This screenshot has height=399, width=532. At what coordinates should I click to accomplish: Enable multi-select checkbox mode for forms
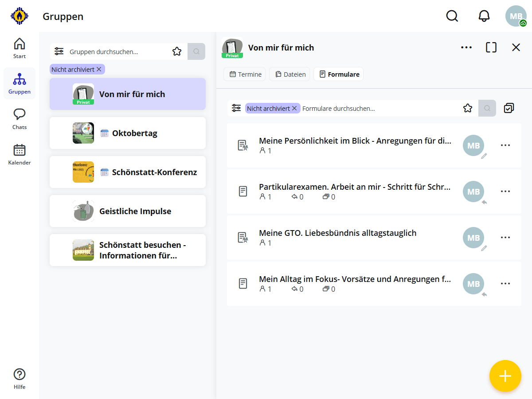click(x=509, y=108)
